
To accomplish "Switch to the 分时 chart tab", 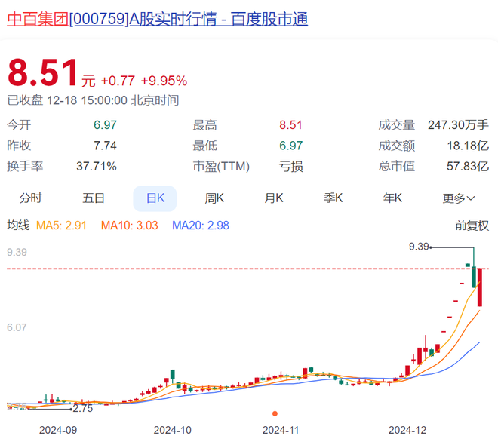I will [30, 198].
